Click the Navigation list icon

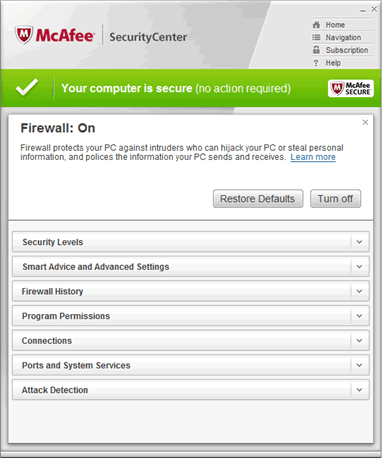click(x=316, y=37)
